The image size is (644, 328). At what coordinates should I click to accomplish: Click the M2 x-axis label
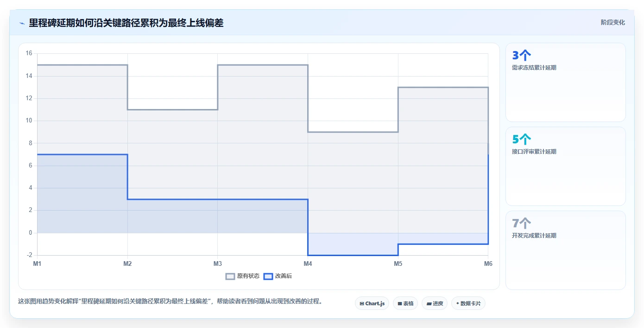tap(127, 264)
